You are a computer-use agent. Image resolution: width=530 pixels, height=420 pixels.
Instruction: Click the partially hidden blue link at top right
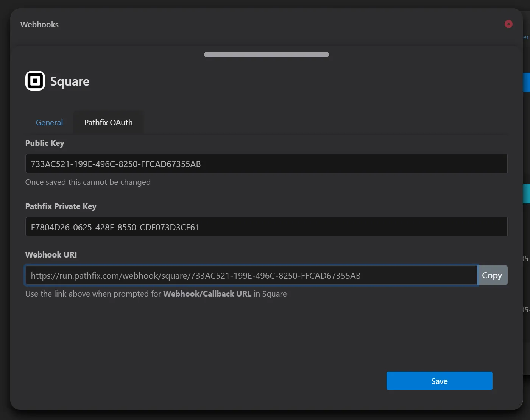tap(526, 37)
